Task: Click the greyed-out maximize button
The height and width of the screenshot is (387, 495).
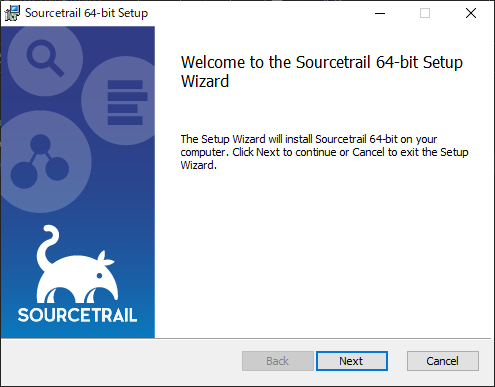Action: [x=425, y=13]
